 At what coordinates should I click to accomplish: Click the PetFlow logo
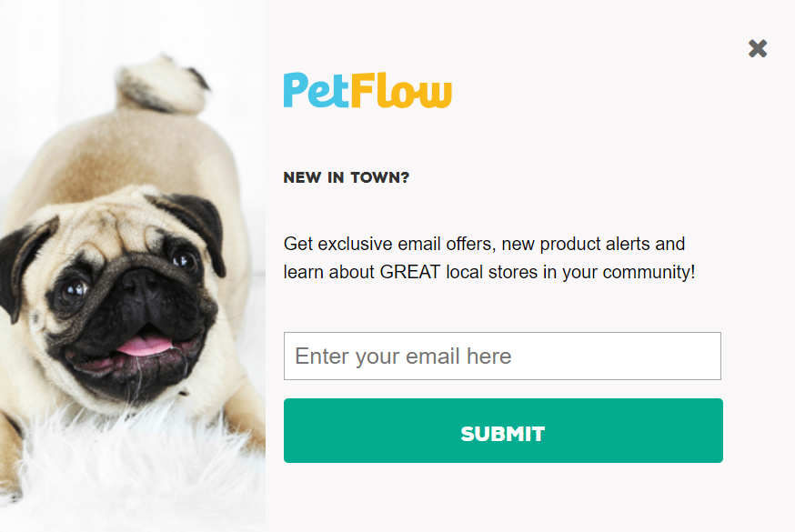[367, 91]
